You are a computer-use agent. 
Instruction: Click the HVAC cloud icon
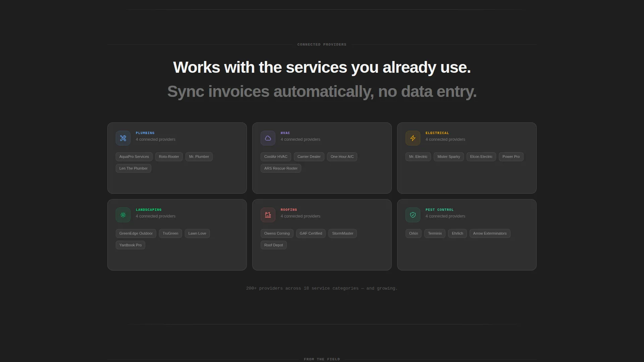point(268,138)
